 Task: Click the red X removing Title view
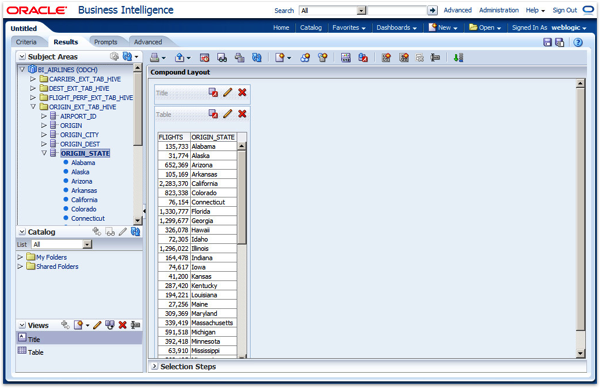242,93
